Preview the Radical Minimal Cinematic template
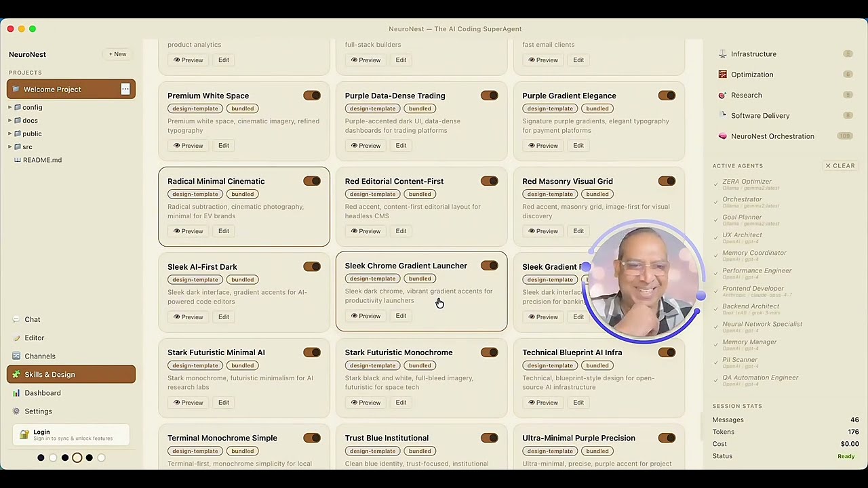 coord(188,231)
